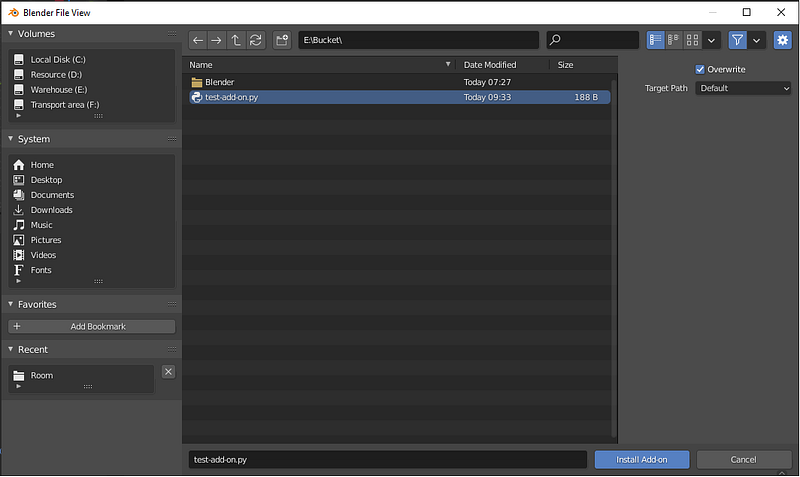This screenshot has width=800, height=477.
Task: Collapse the Favorites panel
Action: [10, 304]
